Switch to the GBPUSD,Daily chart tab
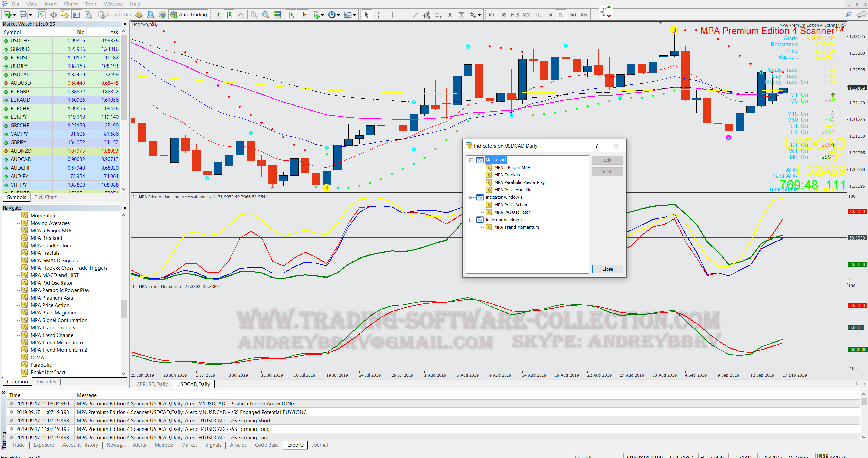Image resolution: width=868 pixels, height=458 pixels. click(152, 384)
